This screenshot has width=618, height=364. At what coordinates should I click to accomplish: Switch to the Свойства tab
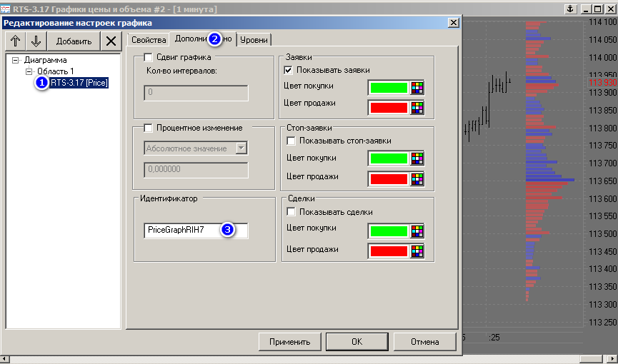click(149, 39)
